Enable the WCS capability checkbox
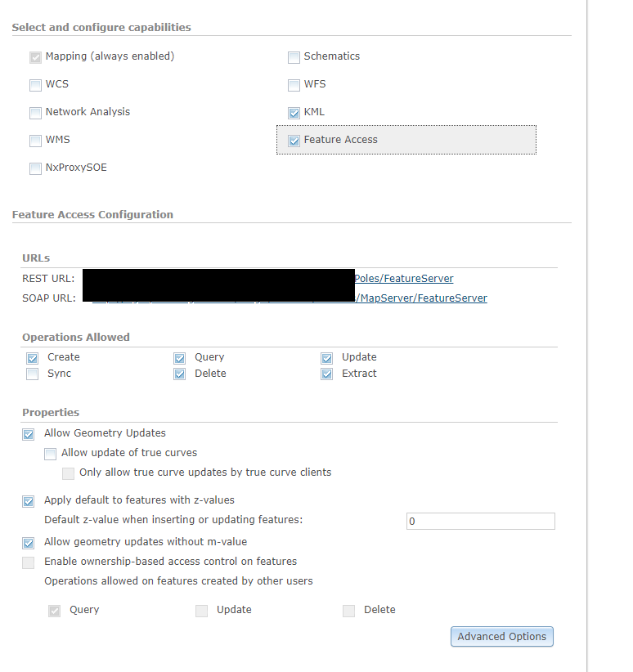 pyautogui.click(x=35, y=85)
